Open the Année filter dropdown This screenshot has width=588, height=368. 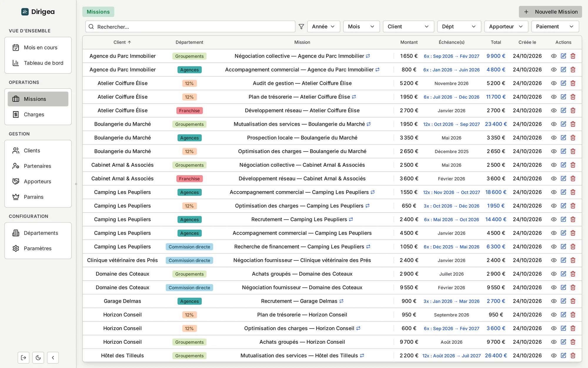pyautogui.click(x=323, y=26)
